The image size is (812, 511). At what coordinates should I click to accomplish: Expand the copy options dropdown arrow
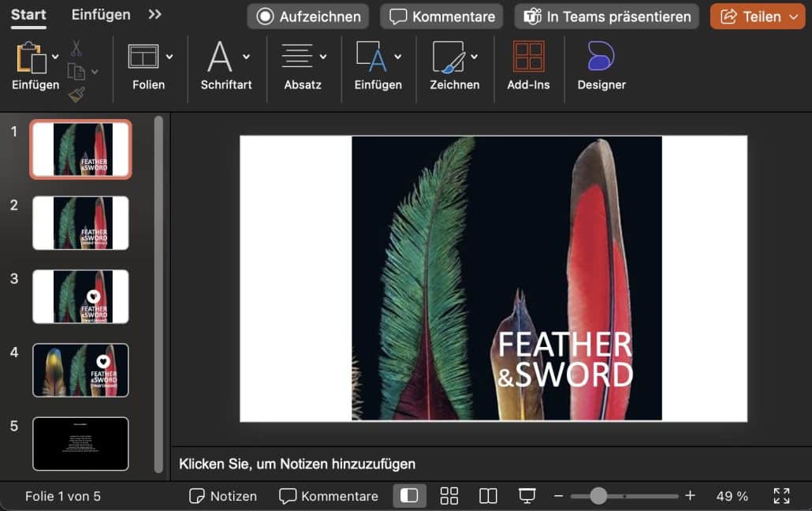click(95, 72)
